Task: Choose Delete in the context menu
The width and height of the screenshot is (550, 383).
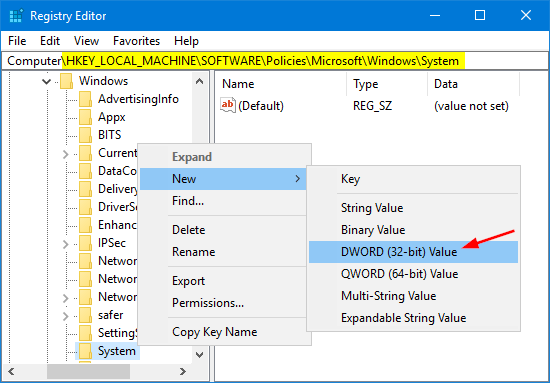Action: pos(223,230)
